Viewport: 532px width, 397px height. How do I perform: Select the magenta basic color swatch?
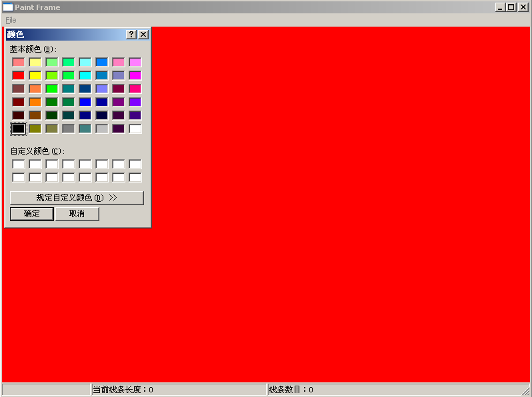pos(135,75)
